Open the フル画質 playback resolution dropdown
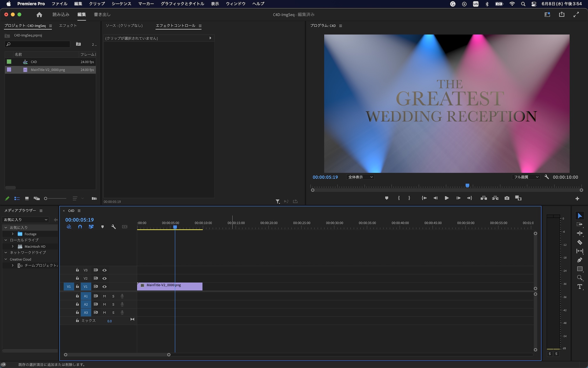Image resolution: width=588 pixels, height=368 pixels. [526, 177]
